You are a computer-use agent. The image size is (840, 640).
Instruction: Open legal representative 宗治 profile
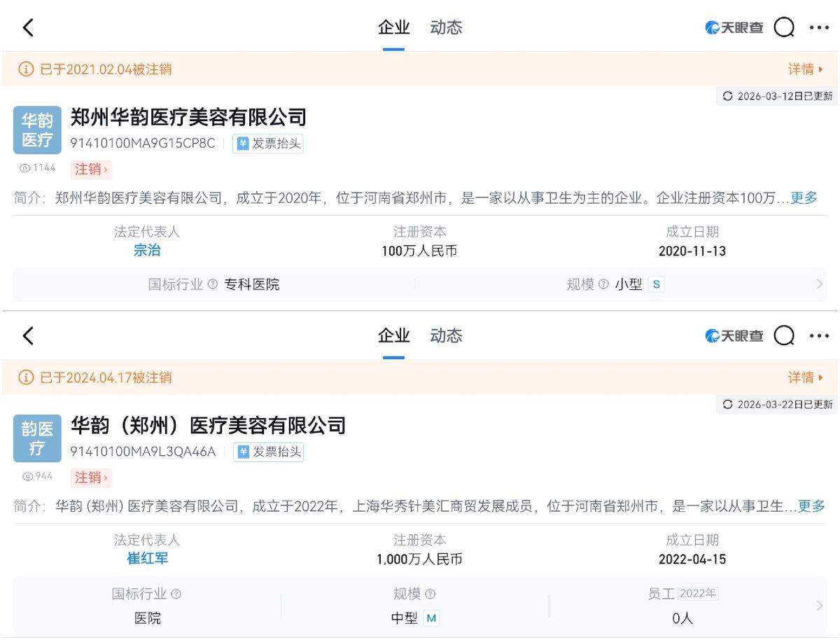147,251
